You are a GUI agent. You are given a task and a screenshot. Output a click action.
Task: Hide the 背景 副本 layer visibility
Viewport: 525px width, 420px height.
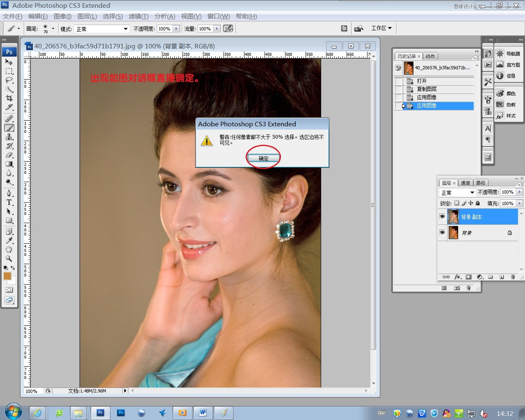coord(442,217)
